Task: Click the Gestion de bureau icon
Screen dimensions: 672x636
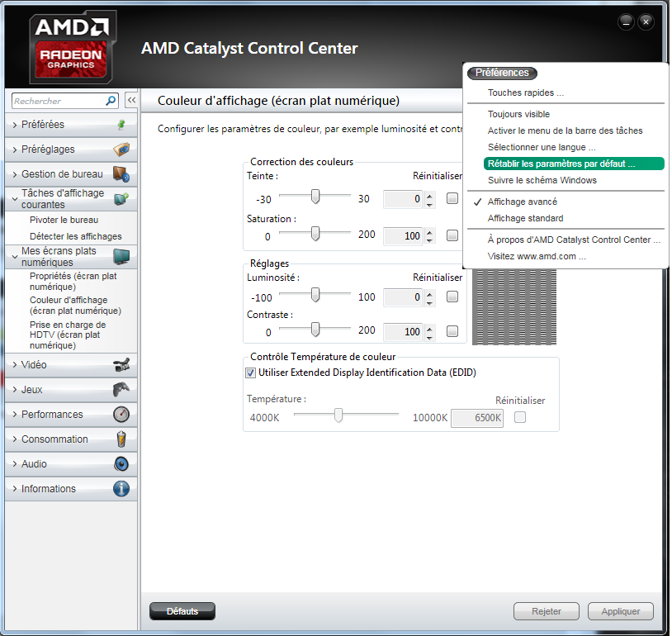Action: point(121,174)
